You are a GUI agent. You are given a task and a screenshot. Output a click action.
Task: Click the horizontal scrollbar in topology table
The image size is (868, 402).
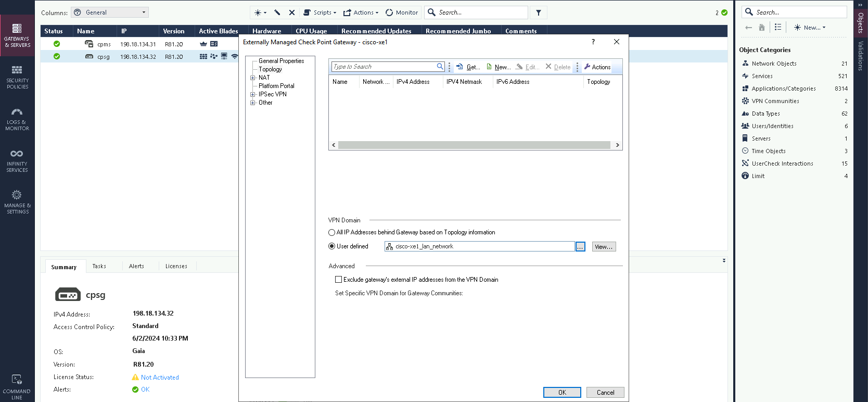pos(474,145)
